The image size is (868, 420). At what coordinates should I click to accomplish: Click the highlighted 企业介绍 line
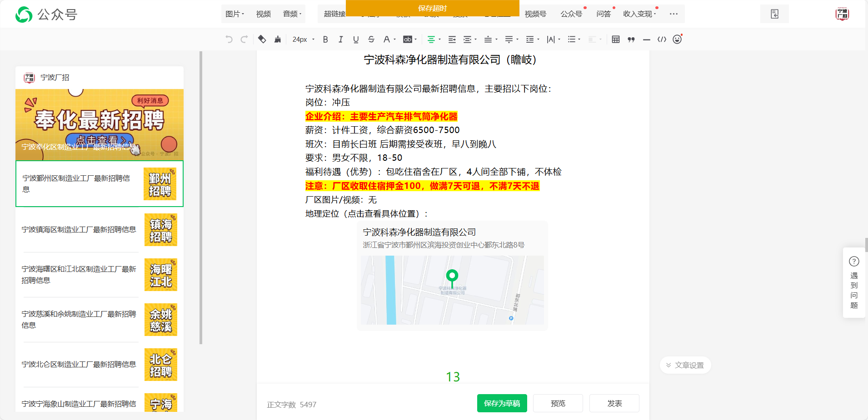(381, 116)
